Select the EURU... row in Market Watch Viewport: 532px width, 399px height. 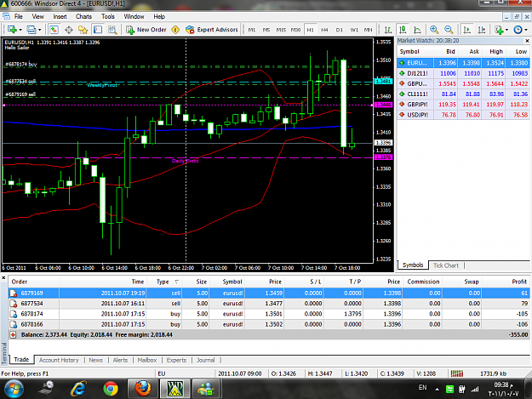pyautogui.click(x=463, y=63)
